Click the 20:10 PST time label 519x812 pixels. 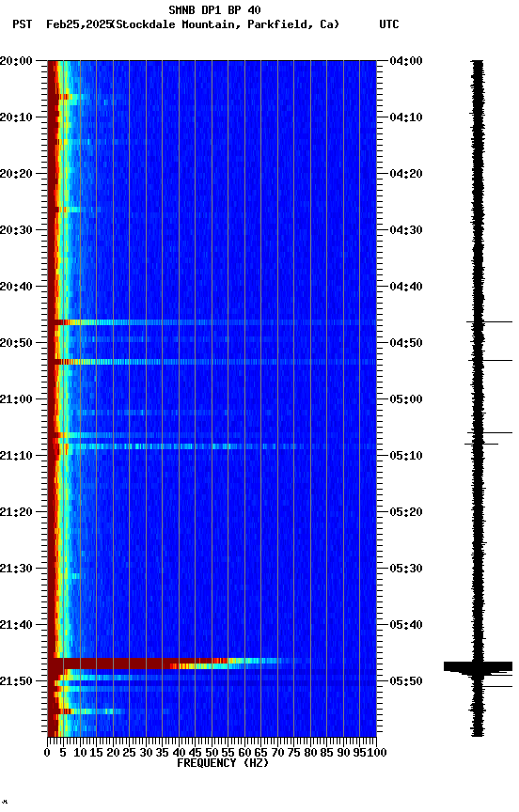click(x=16, y=117)
